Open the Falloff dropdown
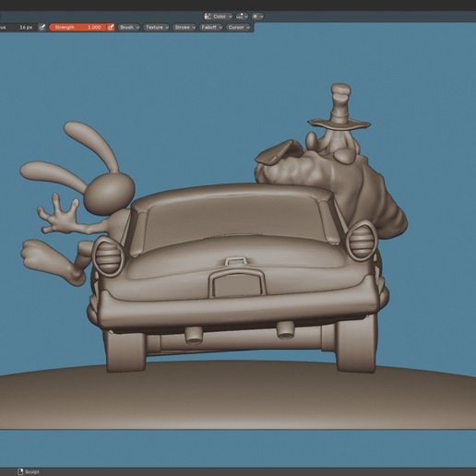This screenshot has height=476, width=476. pos(211,28)
